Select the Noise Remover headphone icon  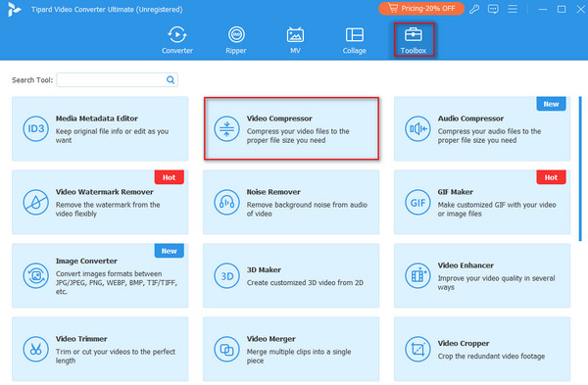point(226,203)
